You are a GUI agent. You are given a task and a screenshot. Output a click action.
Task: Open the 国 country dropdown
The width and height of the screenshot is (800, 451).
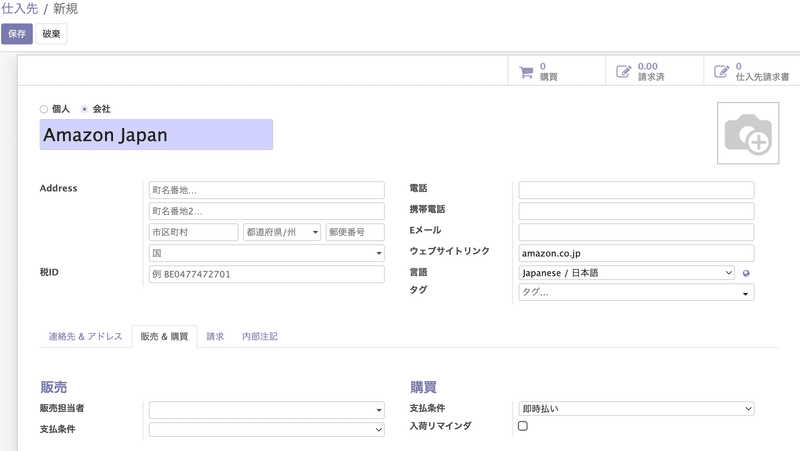pyautogui.click(x=266, y=253)
